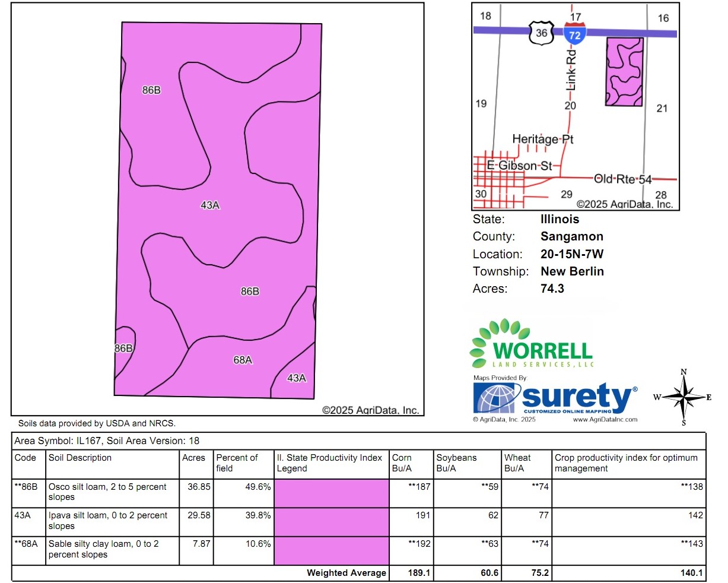The height and width of the screenshot is (583, 728).
Task: Click the US Route 36 shield icon
Action: (x=541, y=33)
